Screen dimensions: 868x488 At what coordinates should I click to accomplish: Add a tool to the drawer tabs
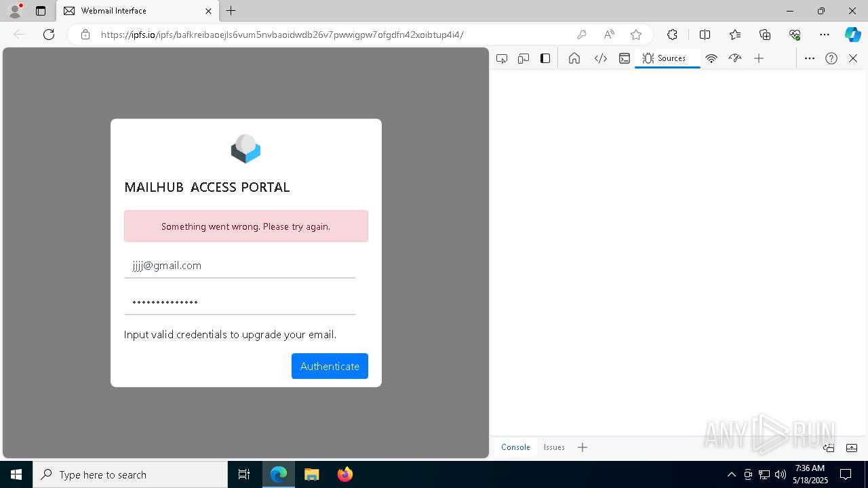pyautogui.click(x=583, y=447)
